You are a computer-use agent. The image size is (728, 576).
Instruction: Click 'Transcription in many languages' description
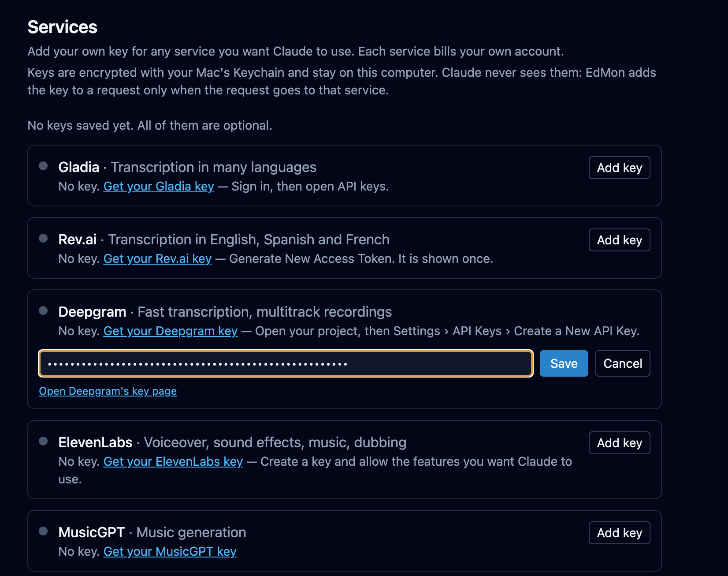coord(214,167)
